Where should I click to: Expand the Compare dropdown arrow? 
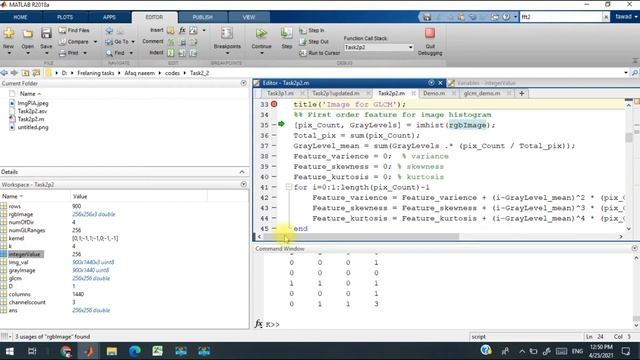(x=95, y=42)
